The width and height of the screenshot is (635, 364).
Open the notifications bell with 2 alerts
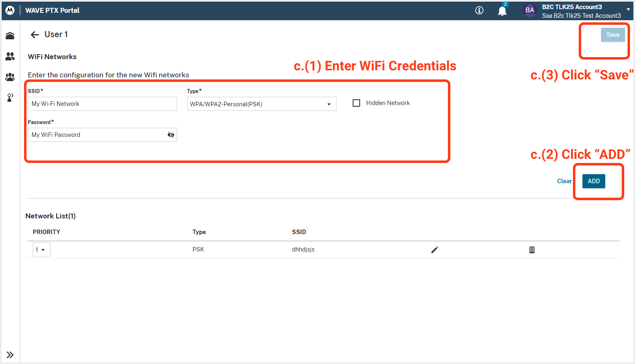click(x=502, y=10)
